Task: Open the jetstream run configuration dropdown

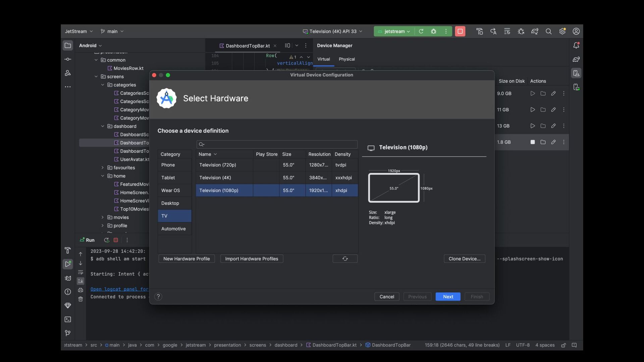Action: (x=394, y=31)
